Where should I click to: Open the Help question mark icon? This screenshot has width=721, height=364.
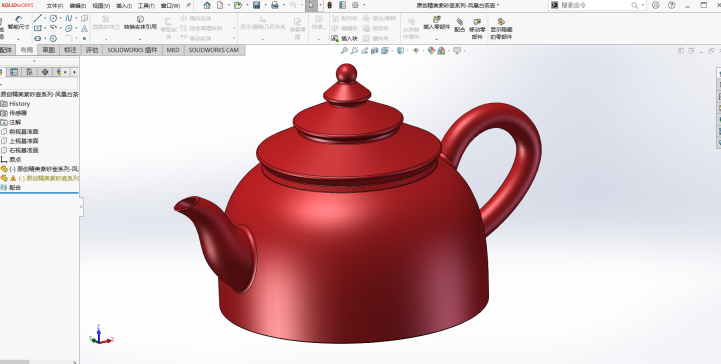pos(671,6)
